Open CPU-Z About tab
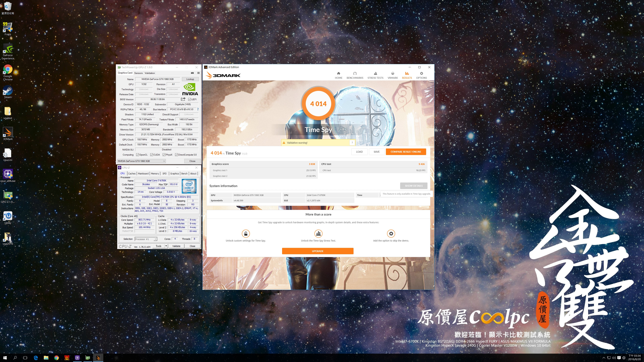Image resolution: width=644 pixels, height=362 pixels. (x=193, y=174)
